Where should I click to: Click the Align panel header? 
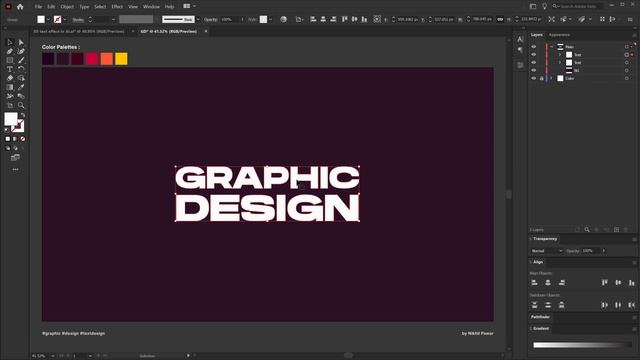(538, 262)
